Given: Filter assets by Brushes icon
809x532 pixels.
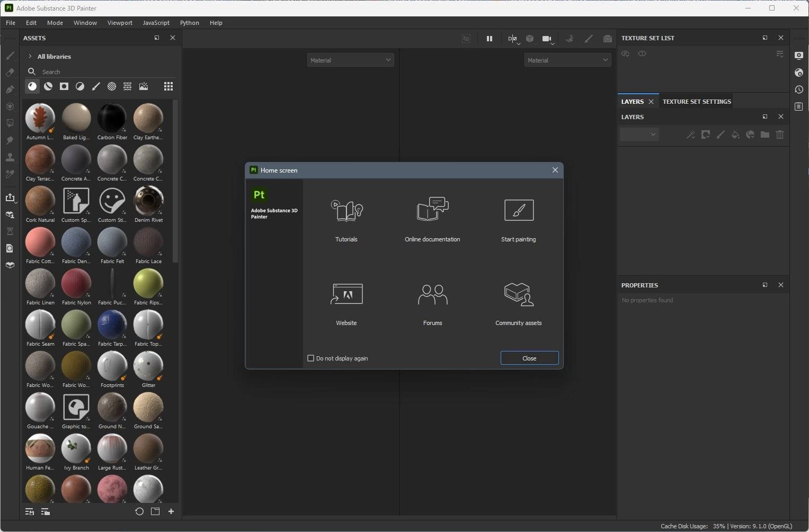Looking at the screenshot, I should pos(96,86).
